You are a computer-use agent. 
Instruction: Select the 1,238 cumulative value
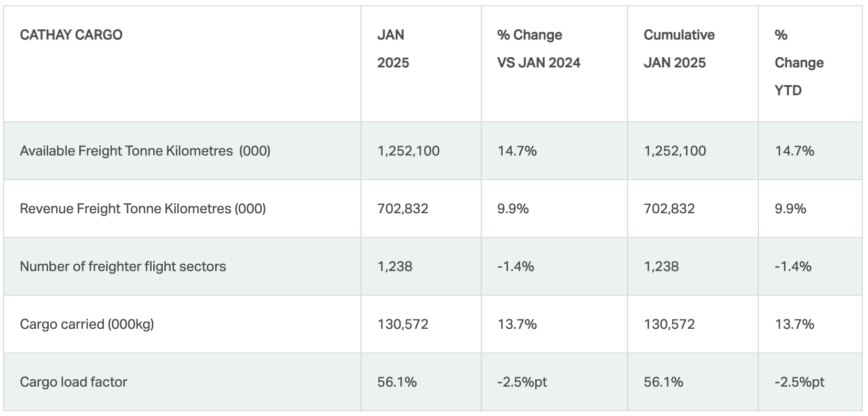pyautogui.click(x=661, y=267)
